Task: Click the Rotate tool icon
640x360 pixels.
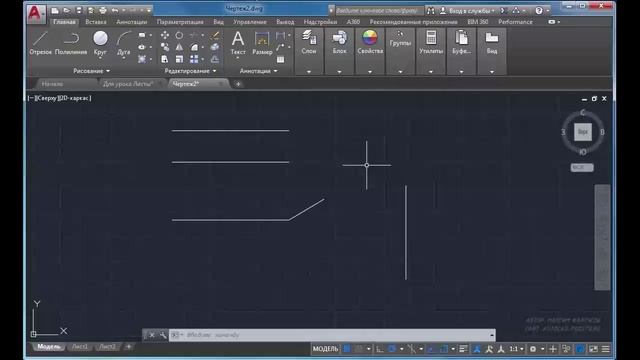Action: 179,35
